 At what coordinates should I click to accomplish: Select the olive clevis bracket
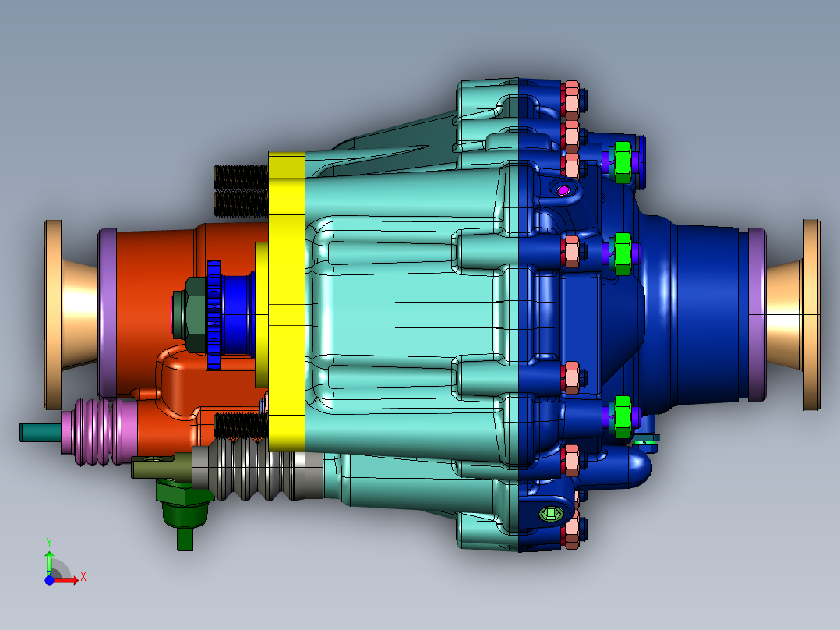161,467
